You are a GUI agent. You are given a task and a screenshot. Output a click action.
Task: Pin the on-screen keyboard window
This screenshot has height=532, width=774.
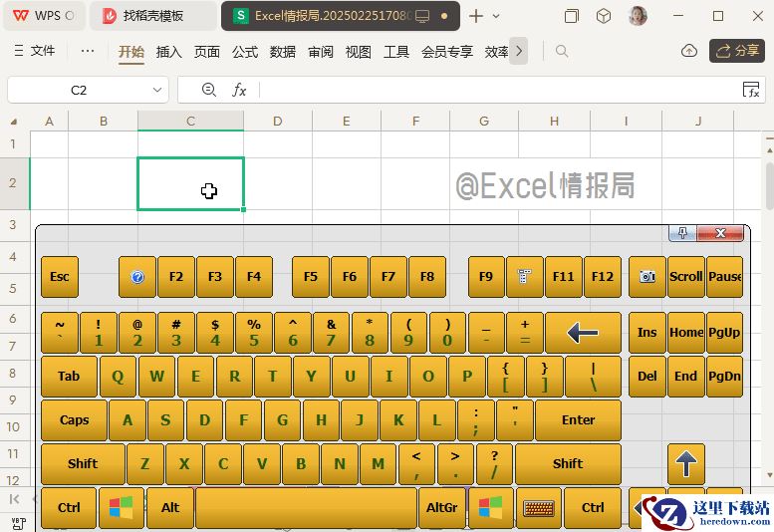[x=682, y=233]
